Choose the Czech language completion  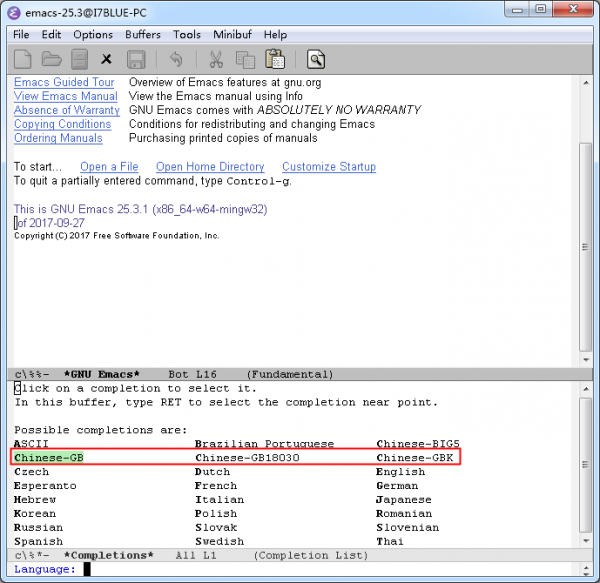[31, 472]
